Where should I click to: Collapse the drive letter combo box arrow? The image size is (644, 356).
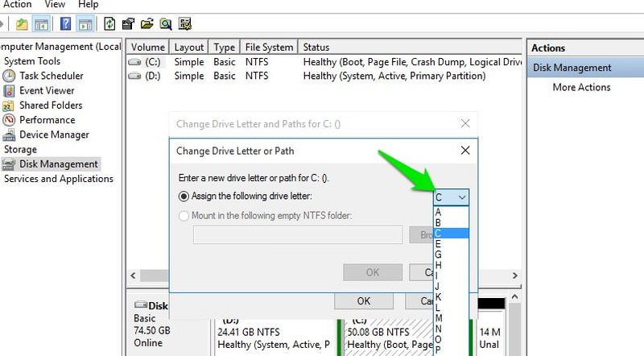tap(462, 197)
